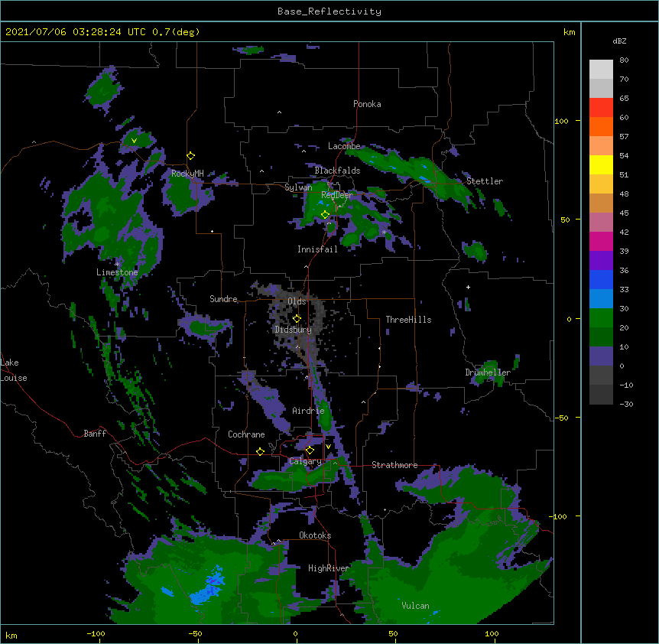This screenshot has height=644, width=659.
Task: Click the -50 tick on the right axis
Action: tap(561, 418)
